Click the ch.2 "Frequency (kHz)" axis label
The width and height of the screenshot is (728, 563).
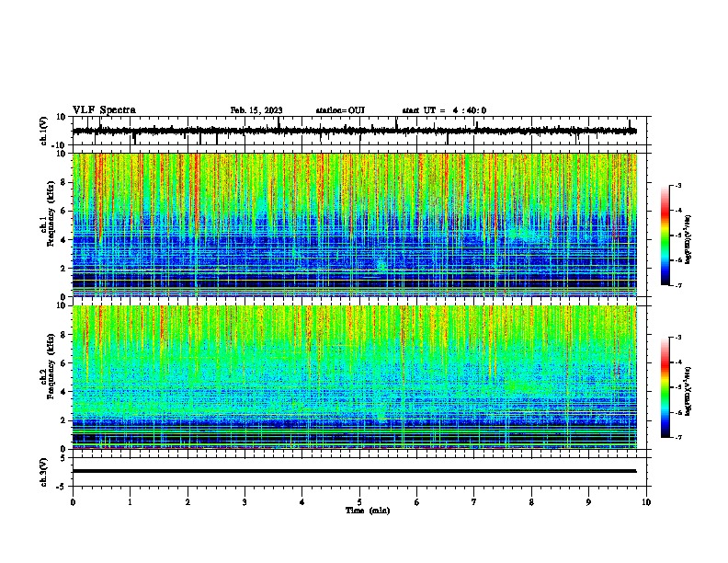click(51, 366)
